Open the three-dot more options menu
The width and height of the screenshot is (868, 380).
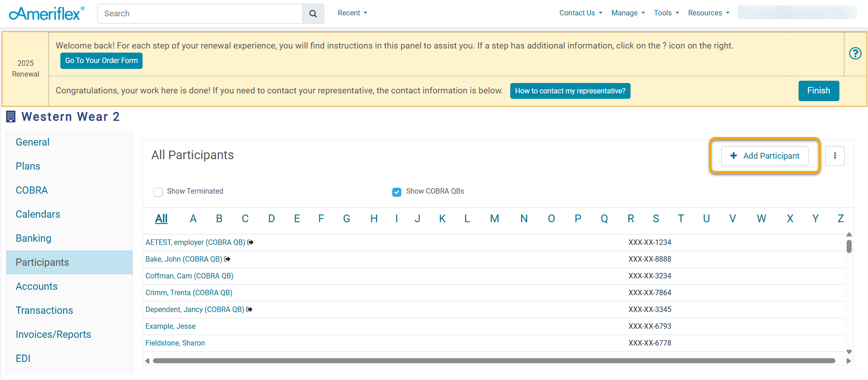835,156
